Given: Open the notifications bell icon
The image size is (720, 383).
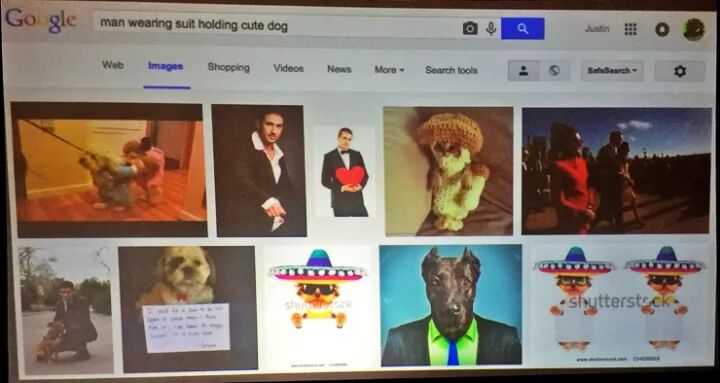Looking at the screenshot, I should (662, 29).
